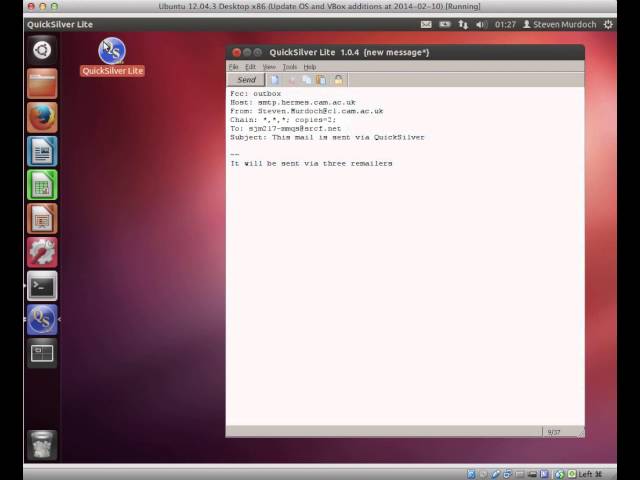640x480 pixels.
Task: Click the Send button in QuickSilver
Action: [247, 80]
